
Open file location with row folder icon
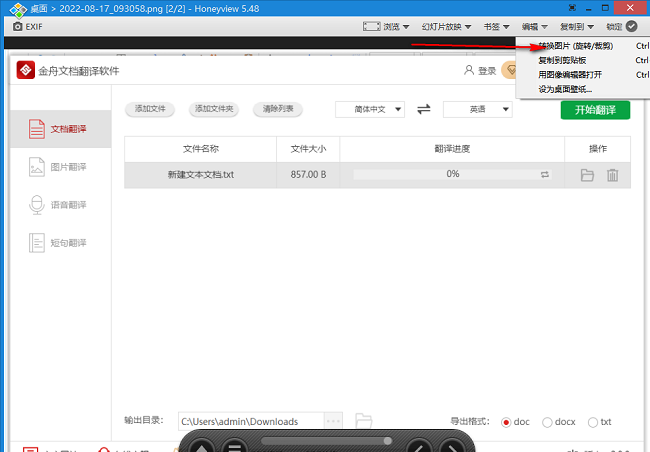tap(587, 175)
